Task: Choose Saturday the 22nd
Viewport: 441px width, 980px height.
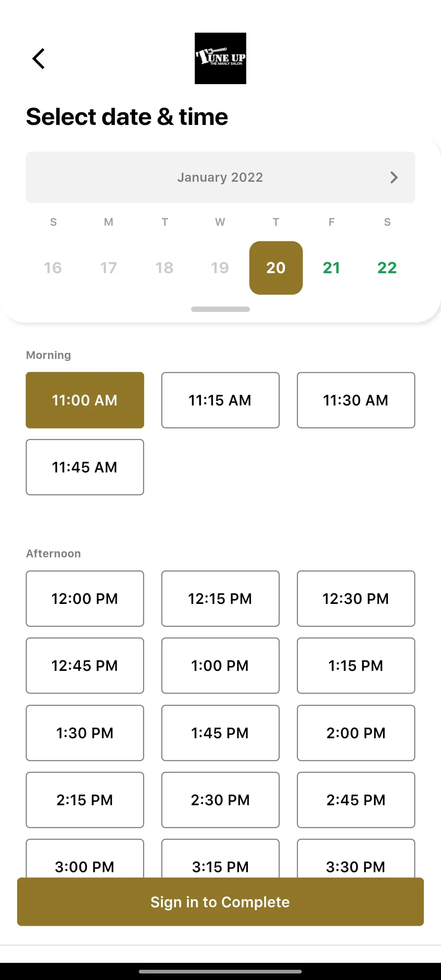Action: 387,268
